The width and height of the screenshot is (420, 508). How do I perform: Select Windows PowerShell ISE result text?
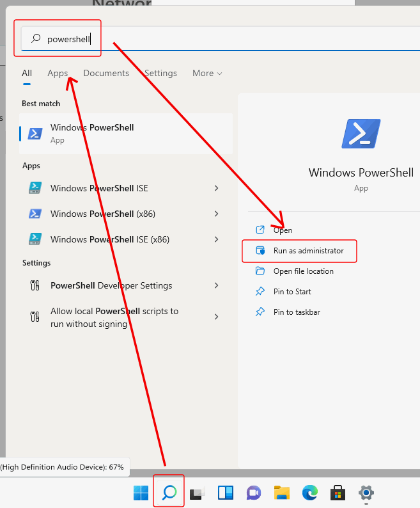tap(99, 188)
